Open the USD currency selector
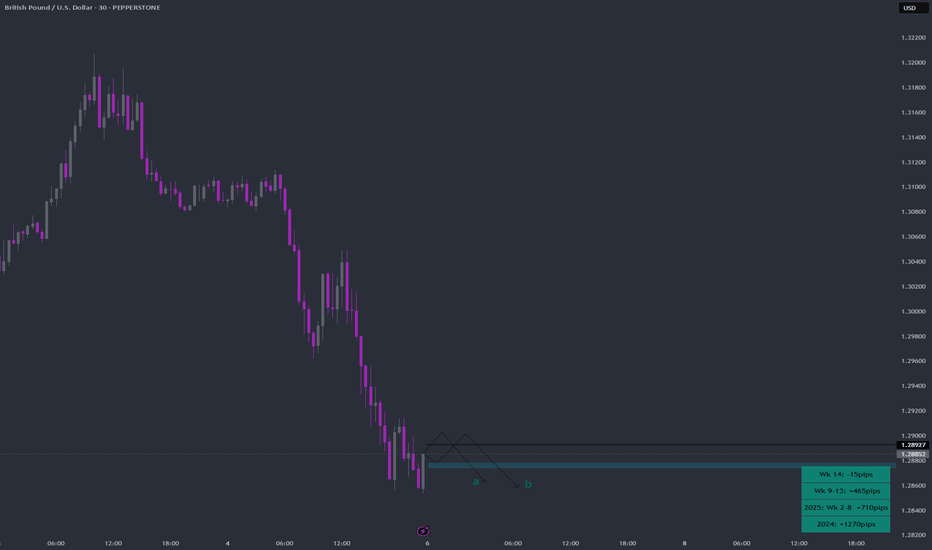Image resolution: width=932 pixels, height=550 pixels. pos(913,8)
